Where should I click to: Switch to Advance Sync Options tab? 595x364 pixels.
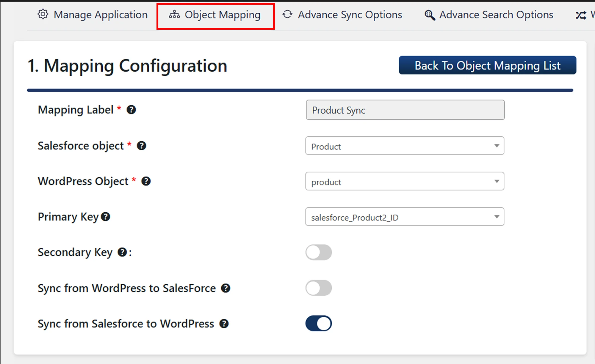click(350, 15)
